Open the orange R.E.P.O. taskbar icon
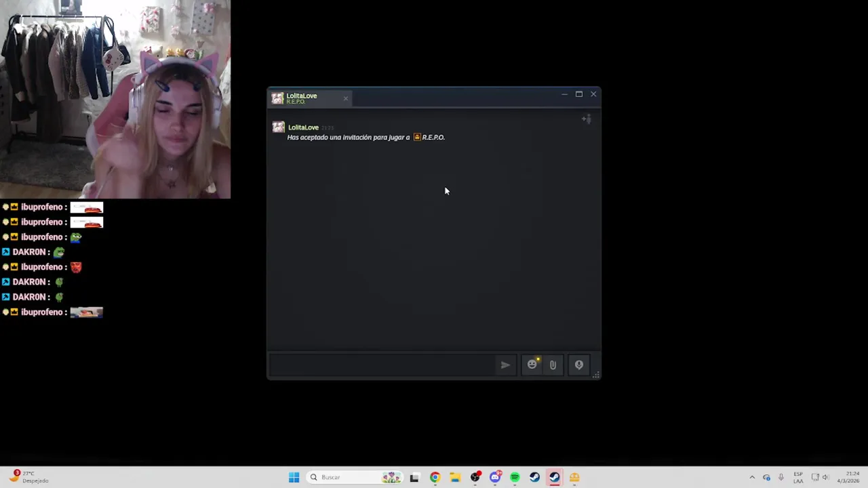The image size is (868, 488). pos(574,477)
